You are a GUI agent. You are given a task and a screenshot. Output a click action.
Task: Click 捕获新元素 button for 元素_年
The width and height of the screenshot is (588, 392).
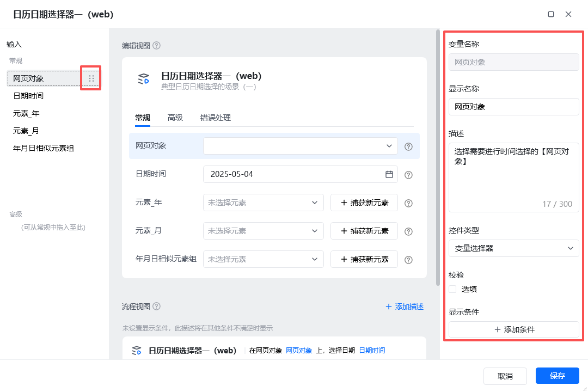pyautogui.click(x=364, y=203)
